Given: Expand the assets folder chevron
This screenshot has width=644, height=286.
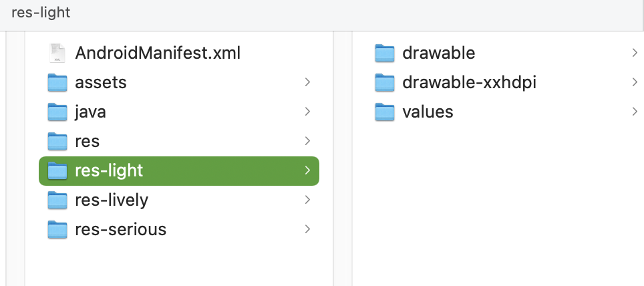Looking at the screenshot, I should pos(307,82).
